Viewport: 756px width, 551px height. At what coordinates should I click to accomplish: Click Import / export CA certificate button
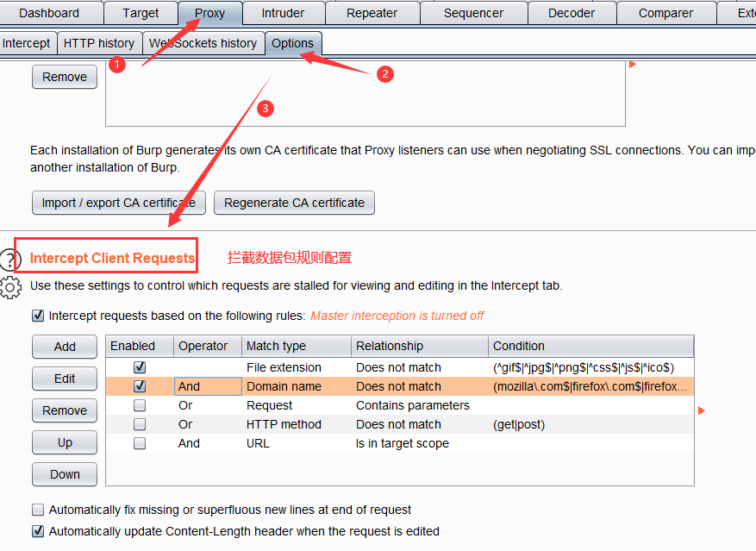coord(119,203)
